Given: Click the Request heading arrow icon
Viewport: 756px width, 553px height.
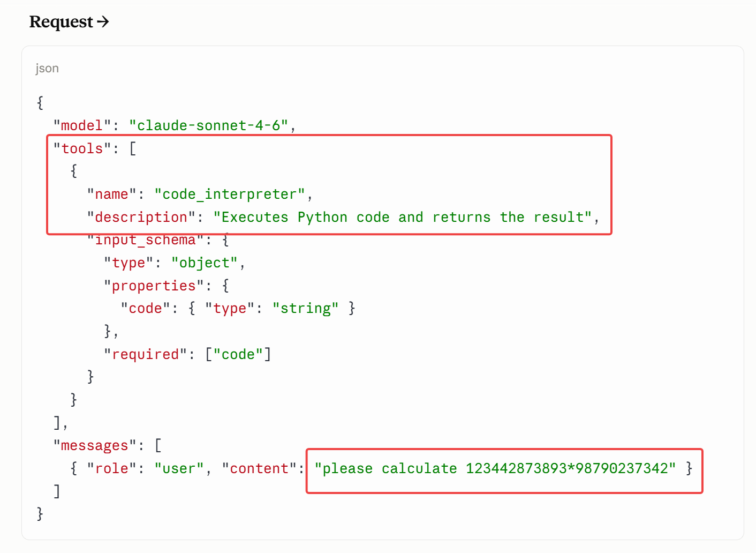Looking at the screenshot, I should pos(103,21).
